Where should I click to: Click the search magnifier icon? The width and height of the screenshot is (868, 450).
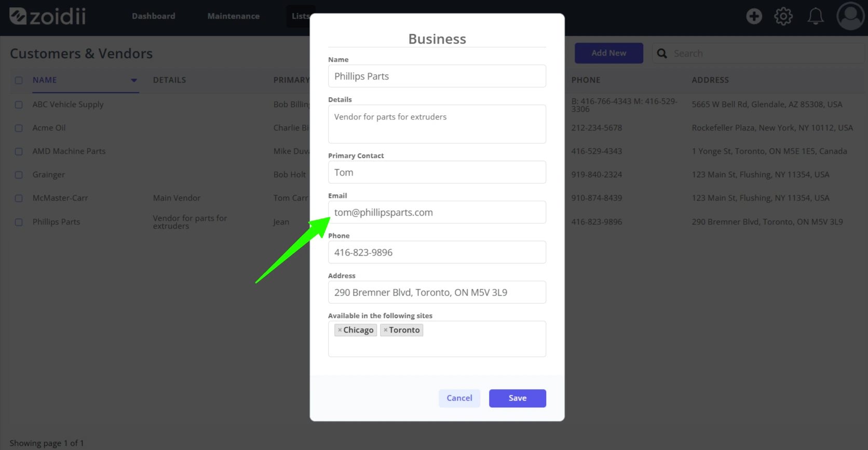662,54
